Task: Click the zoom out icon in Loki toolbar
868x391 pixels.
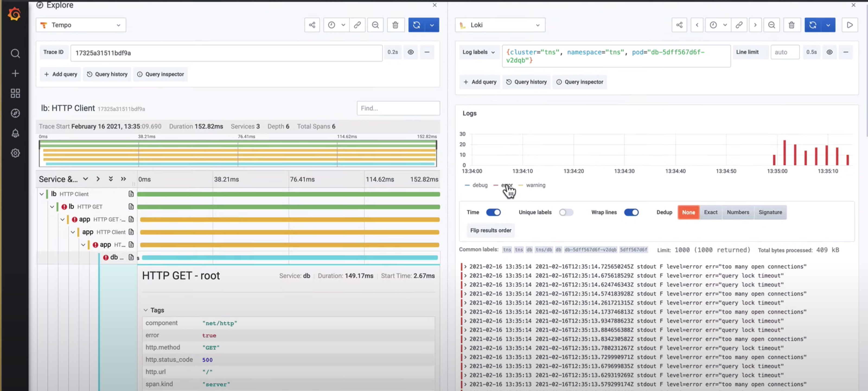Action: [x=771, y=25]
